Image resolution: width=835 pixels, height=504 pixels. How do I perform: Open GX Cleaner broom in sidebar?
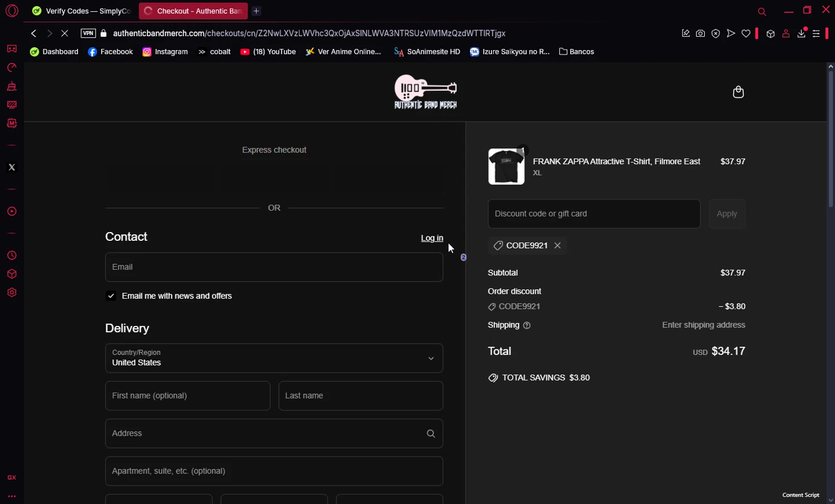(x=12, y=86)
